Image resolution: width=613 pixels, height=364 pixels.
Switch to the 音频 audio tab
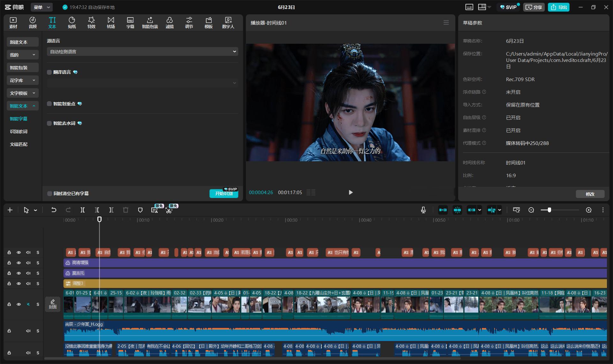coord(33,23)
